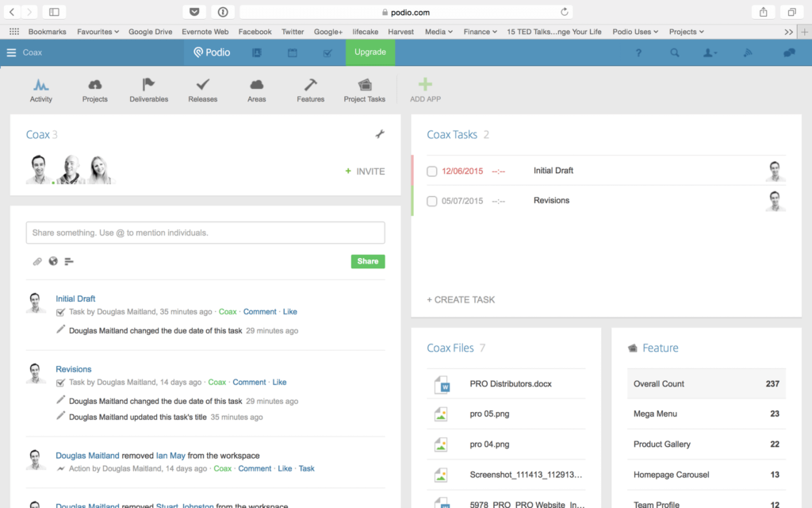Open the account profile dropdown

point(710,53)
